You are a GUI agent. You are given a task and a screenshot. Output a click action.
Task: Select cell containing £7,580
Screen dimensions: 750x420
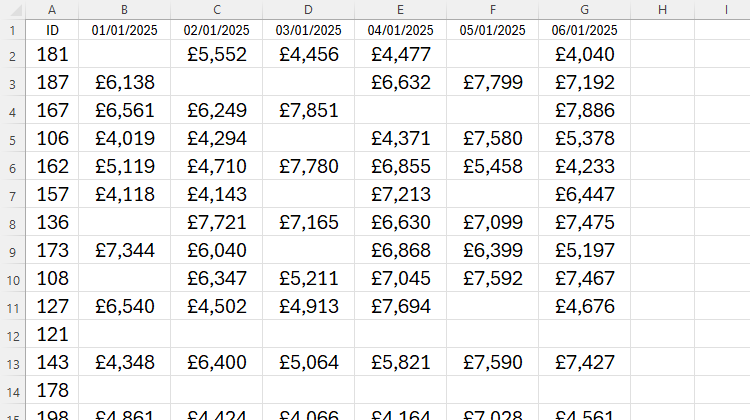[x=493, y=138]
